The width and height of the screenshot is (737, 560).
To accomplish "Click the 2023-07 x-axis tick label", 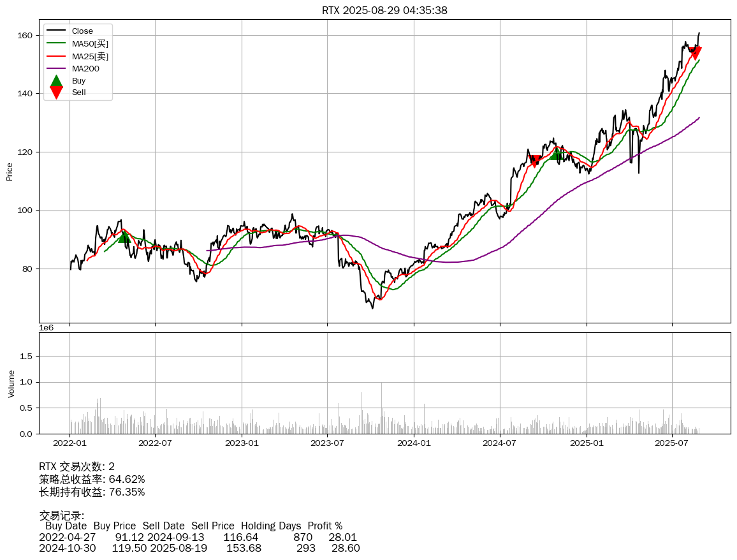I will (x=328, y=443).
